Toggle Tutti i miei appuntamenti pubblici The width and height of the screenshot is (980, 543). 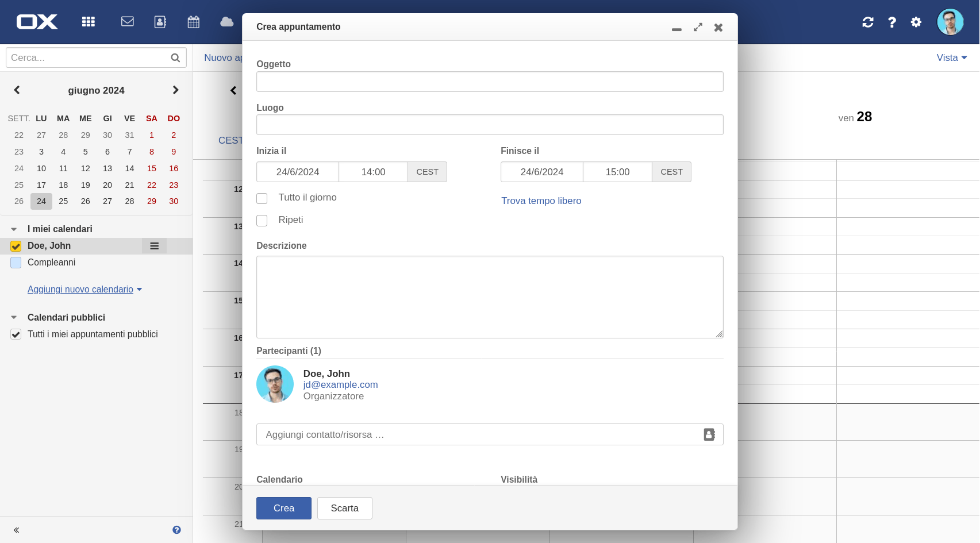[x=16, y=334]
